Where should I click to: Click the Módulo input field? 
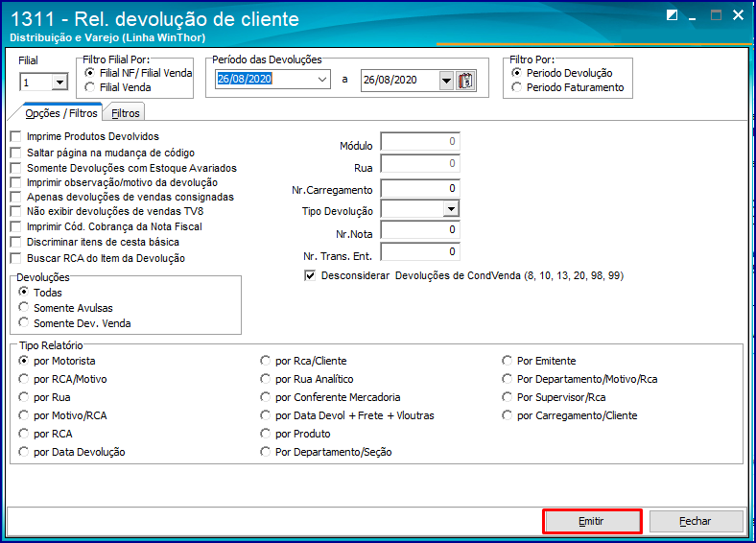click(420, 142)
